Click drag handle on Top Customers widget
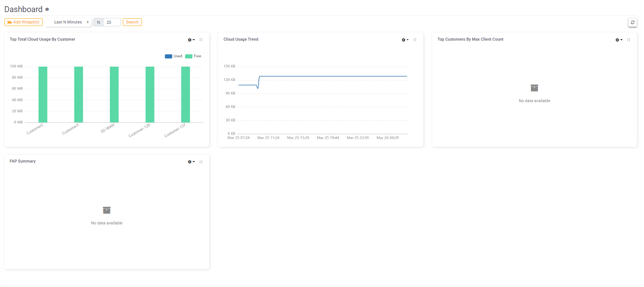The width and height of the screenshot is (644, 287). [629, 40]
